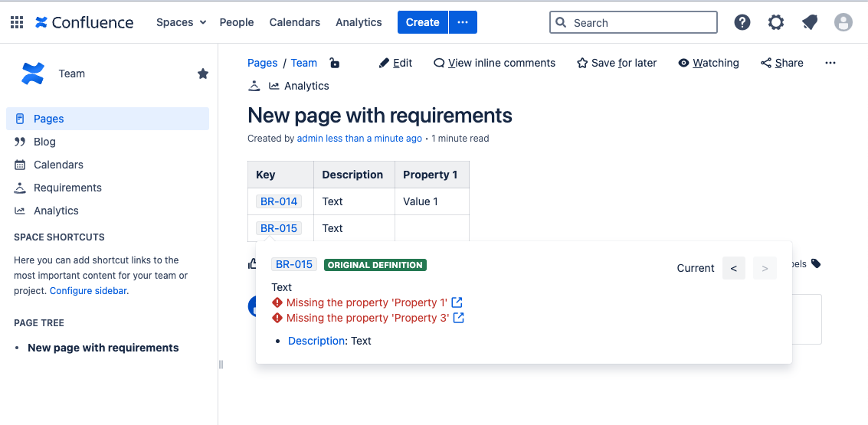Open the user profile avatar
868x425 pixels.
(x=843, y=22)
